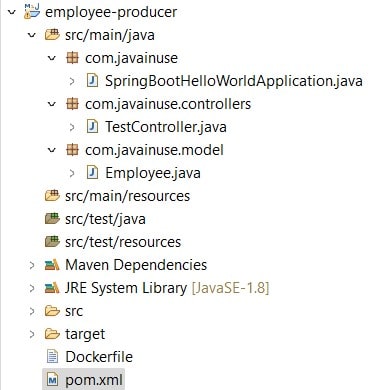Click the SpringBootHelloWorldApplication.java file icon
387x390 pixels.
pyautogui.click(x=92, y=81)
